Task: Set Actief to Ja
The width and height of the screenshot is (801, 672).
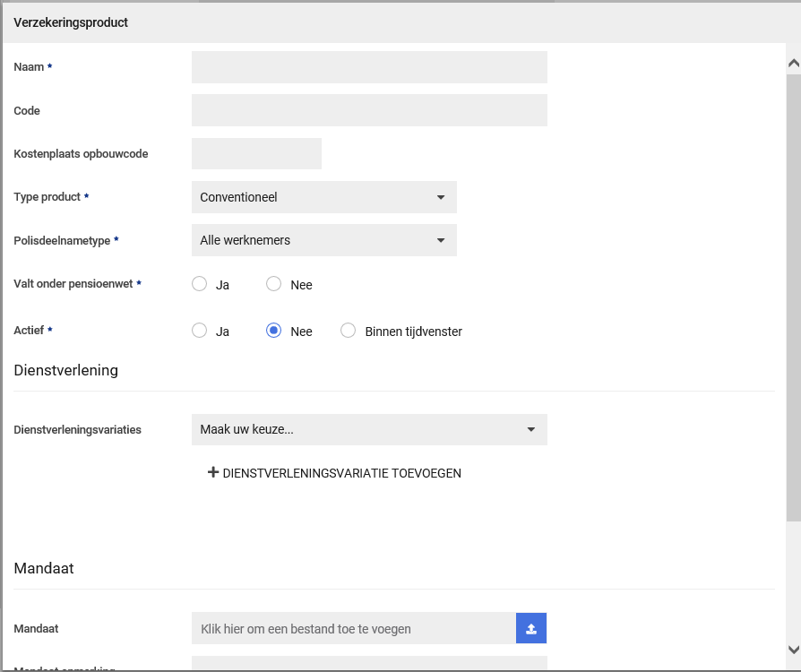Action: point(200,331)
